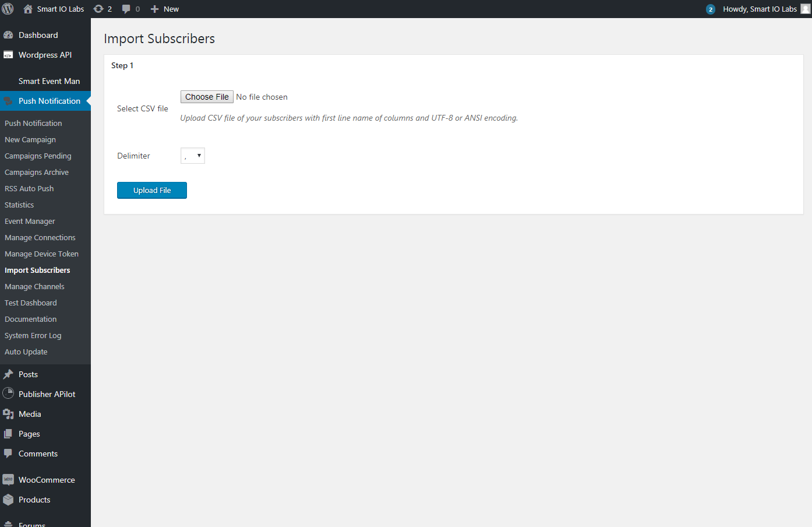Click the Upload File button

click(152, 190)
